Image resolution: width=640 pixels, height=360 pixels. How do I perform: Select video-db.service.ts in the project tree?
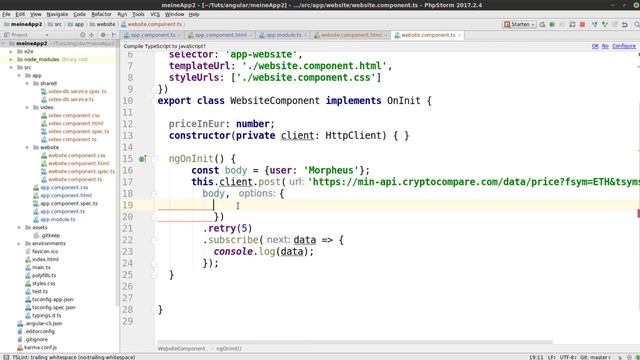(x=71, y=99)
